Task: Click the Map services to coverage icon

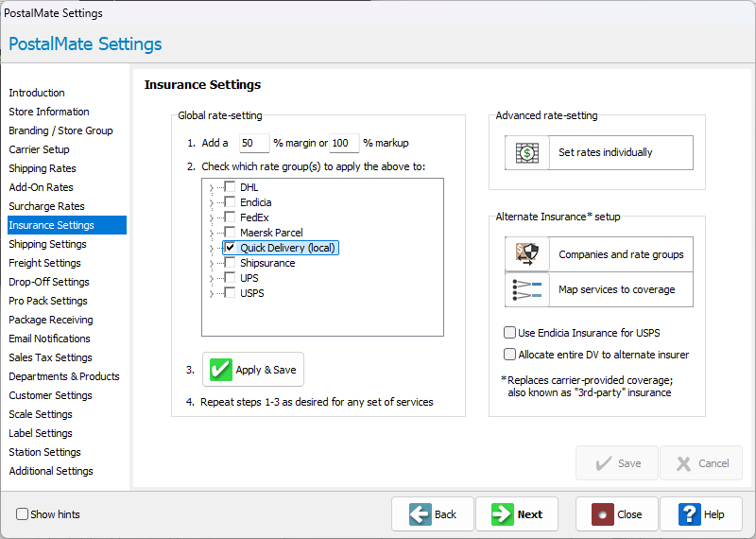Action: click(527, 289)
